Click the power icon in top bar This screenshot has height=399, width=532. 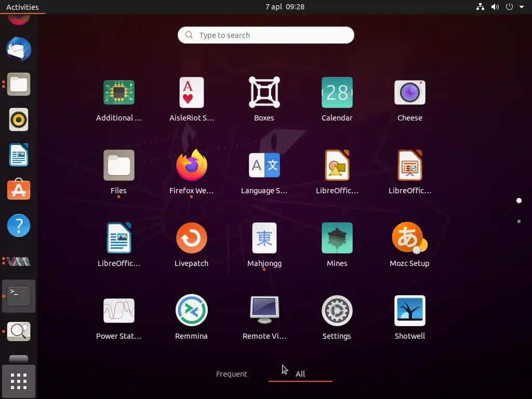coord(509,7)
